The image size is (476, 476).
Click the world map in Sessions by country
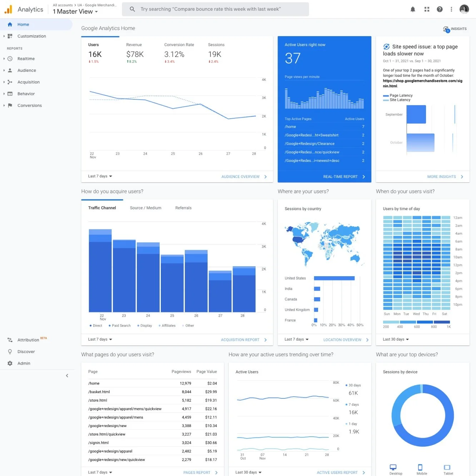[x=324, y=244]
